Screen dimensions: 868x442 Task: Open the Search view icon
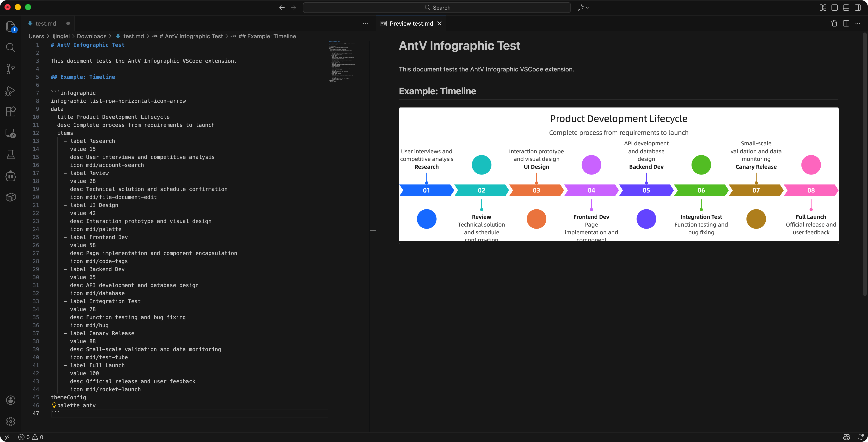10,47
